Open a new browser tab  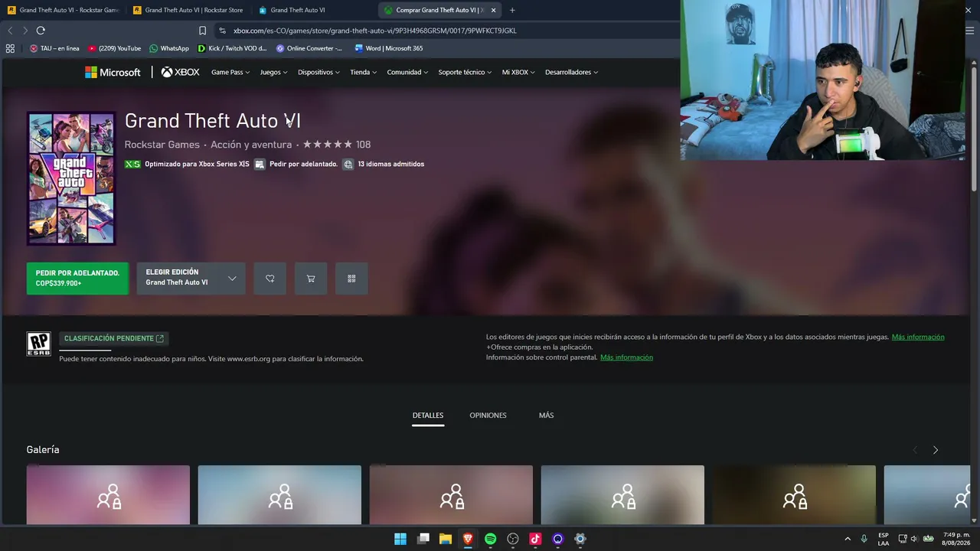[512, 10]
